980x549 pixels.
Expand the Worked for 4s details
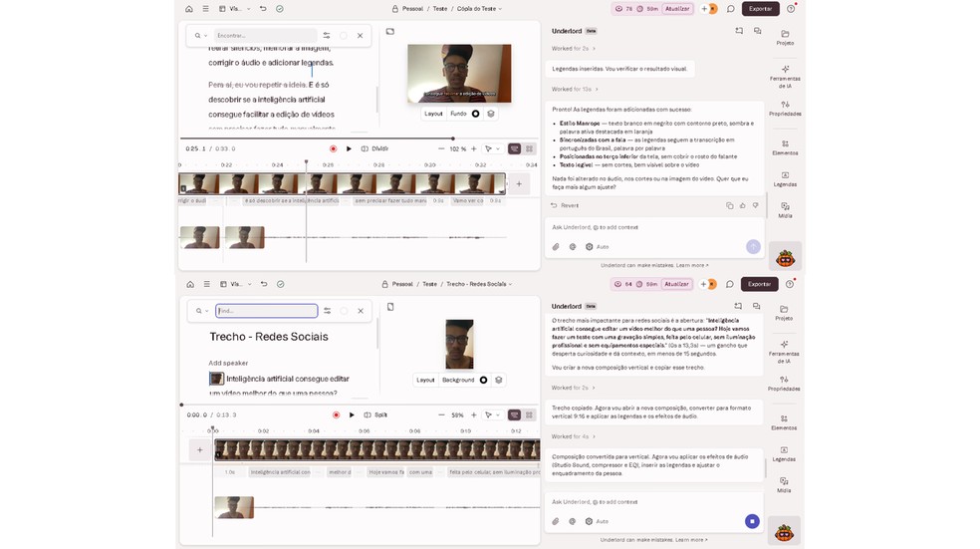click(x=573, y=436)
